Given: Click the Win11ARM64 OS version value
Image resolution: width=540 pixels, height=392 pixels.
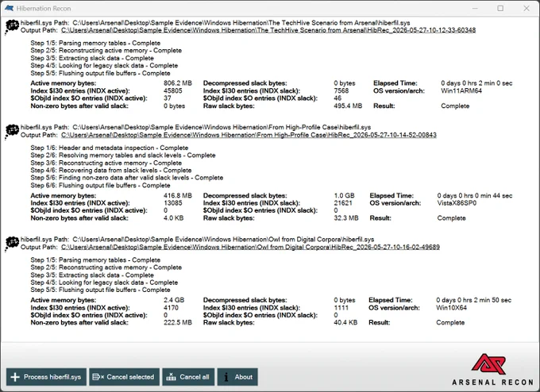Looking at the screenshot, I should pyautogui.click(x=461, y=91).
